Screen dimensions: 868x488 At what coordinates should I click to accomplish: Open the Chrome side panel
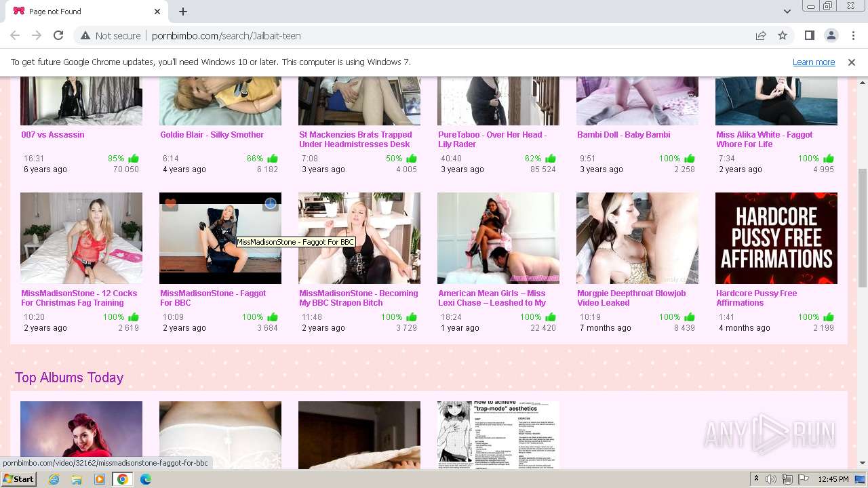tap(809, 36)
